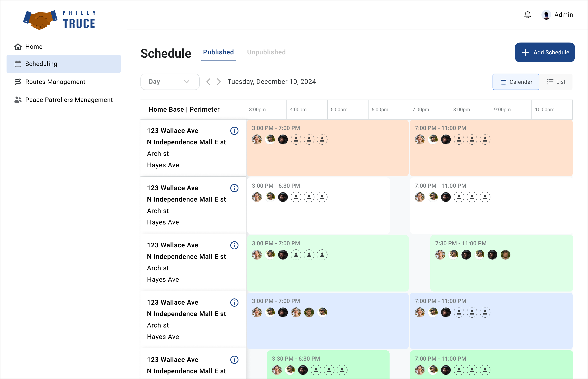Click the Add Schedule button

545,52
